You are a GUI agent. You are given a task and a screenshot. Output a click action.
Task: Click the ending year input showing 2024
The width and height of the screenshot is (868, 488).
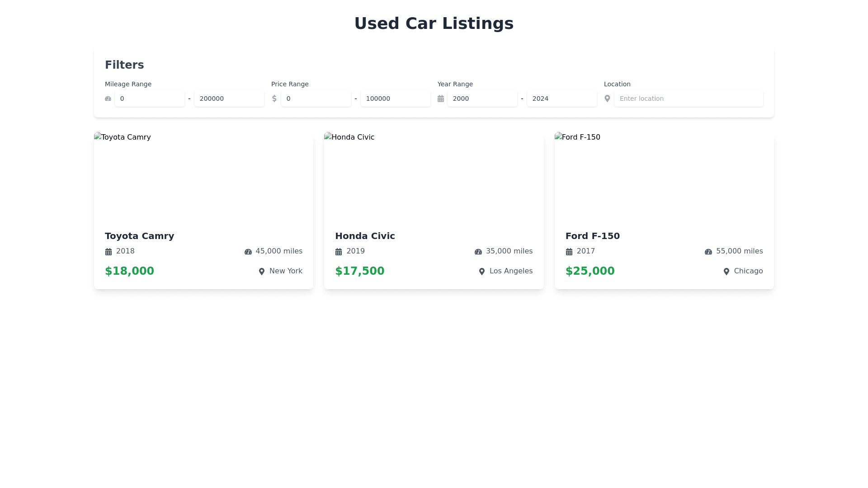click(x=561, y=98)
